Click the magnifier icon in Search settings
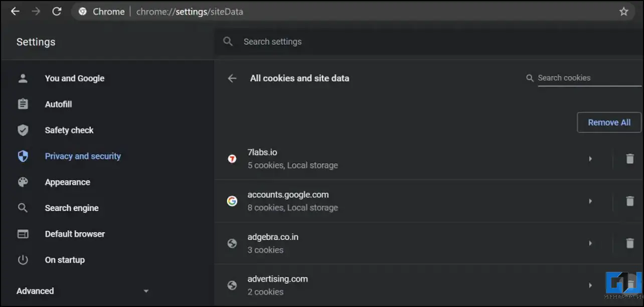This screenshot has height=307, width=644. pyautogui.click(x=228, y=42)
